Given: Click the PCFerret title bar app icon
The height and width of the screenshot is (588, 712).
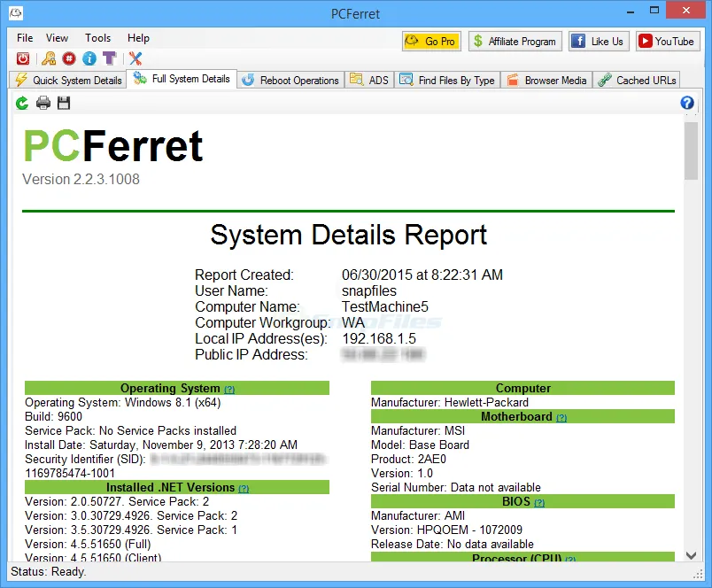Looking at the screenshot, I should click(16, 12).
